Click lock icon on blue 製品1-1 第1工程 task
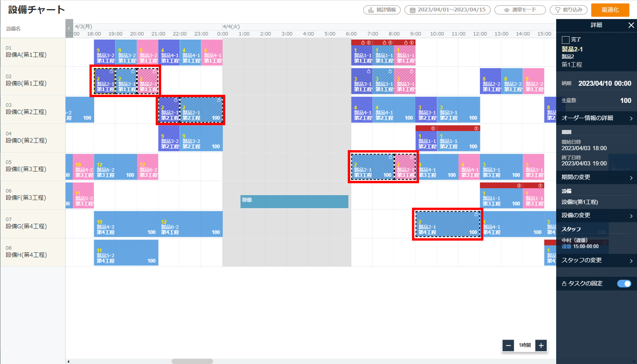The image size is (637, 364). (x=385, y=43)
